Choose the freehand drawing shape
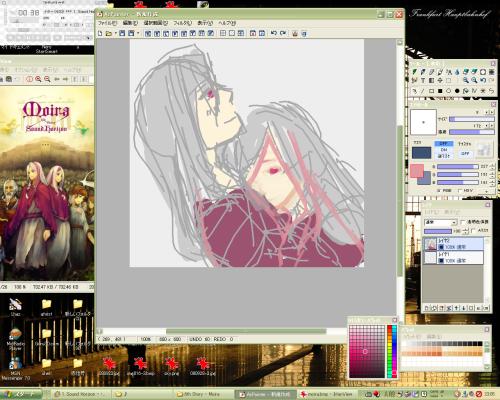 click(x=415, y=91)
